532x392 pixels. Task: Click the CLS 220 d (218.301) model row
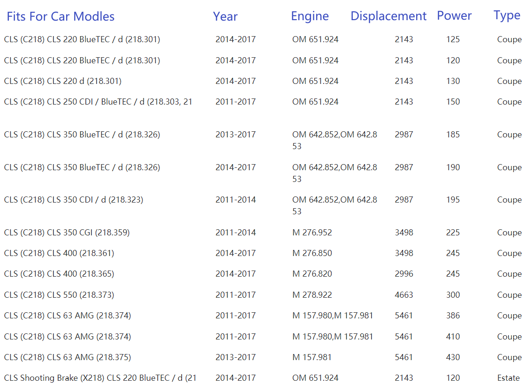[x=63, y=81]
